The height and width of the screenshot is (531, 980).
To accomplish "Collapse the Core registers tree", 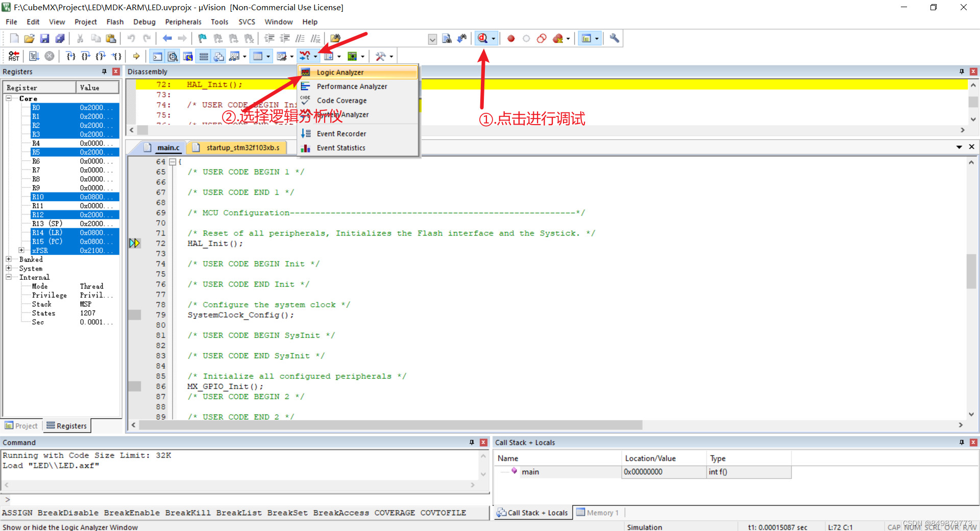I will click(9, 98).
